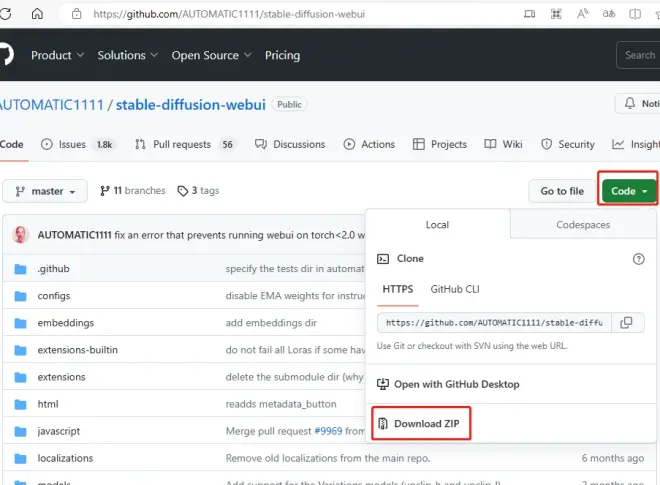Open the AUTOMATIC1111 commit author link

click(x=75, y=235)
